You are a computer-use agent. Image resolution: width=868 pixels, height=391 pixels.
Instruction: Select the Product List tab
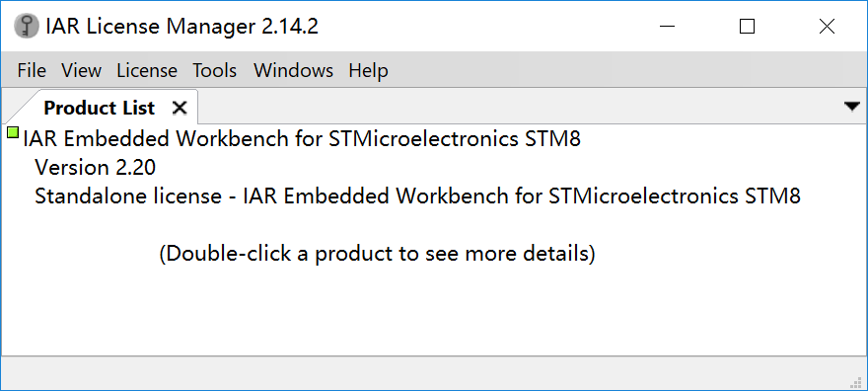click(x=99, y=108)
